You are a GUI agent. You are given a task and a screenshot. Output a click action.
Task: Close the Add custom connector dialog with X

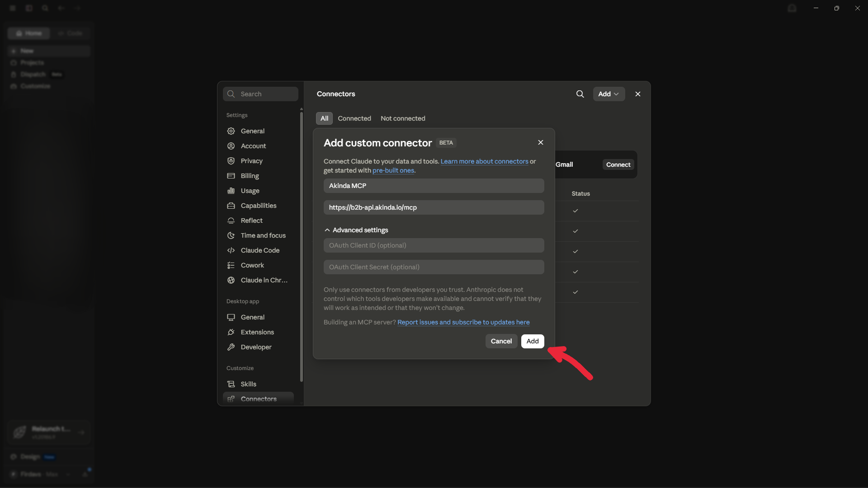point(540,142)
